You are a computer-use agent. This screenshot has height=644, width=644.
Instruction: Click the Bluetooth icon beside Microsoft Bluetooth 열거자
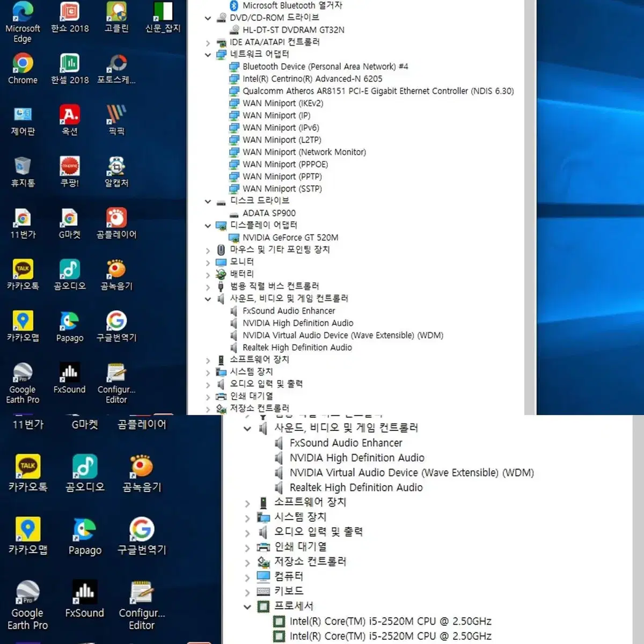[234, 5]
